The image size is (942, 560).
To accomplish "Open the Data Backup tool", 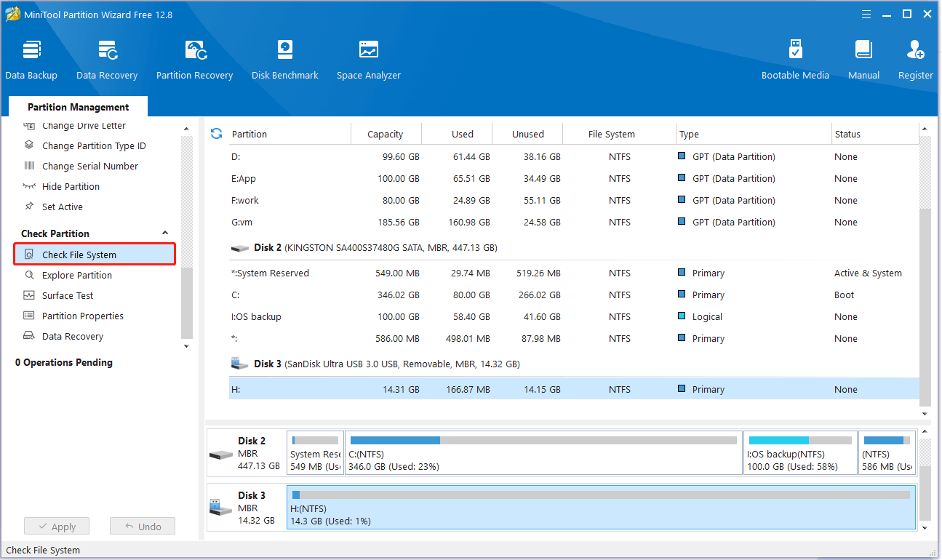I will pos(31,60).
